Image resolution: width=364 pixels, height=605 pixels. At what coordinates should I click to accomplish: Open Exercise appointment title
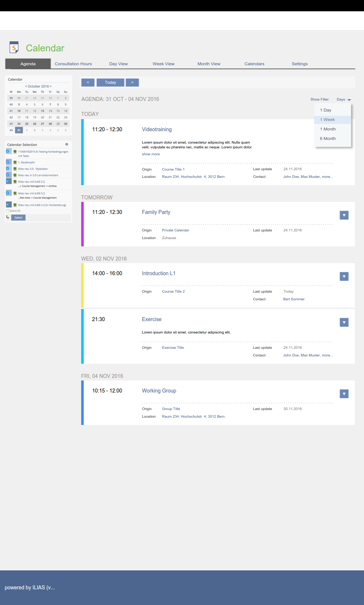coord(152,319)
